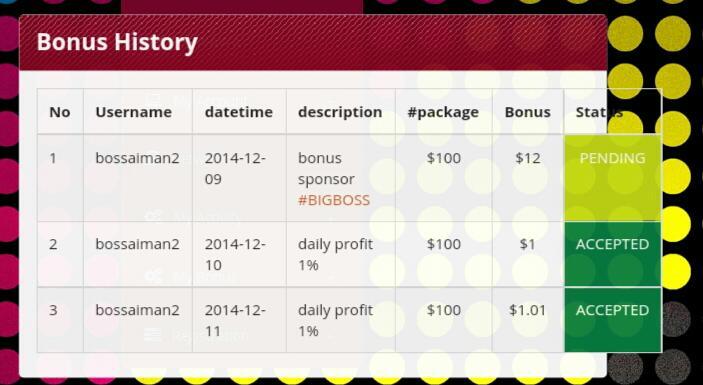Select ACCEPTED status for 2014-12-10 entry
The height and width of the screenshot is (385, 703).
click(612, 254)
